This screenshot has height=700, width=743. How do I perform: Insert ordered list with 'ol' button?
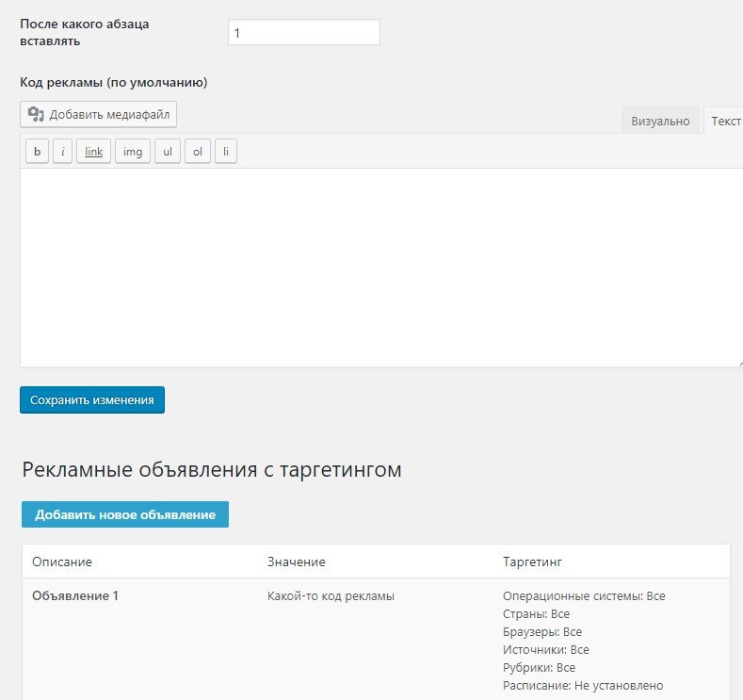[198, 151]
